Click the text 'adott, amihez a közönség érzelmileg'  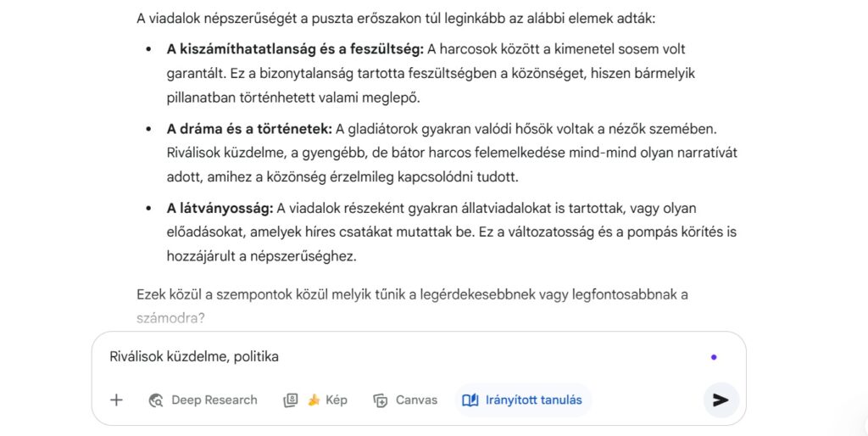(288, 177)
